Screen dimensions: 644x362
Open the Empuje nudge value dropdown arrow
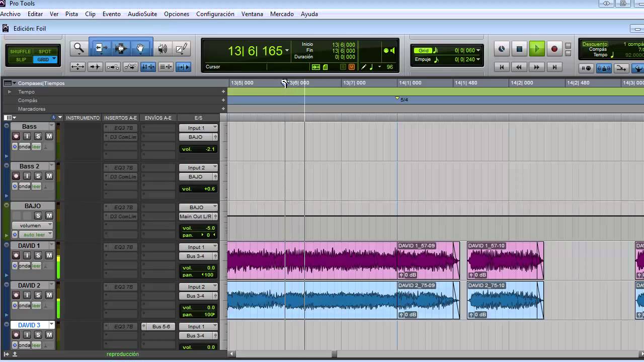478,59
